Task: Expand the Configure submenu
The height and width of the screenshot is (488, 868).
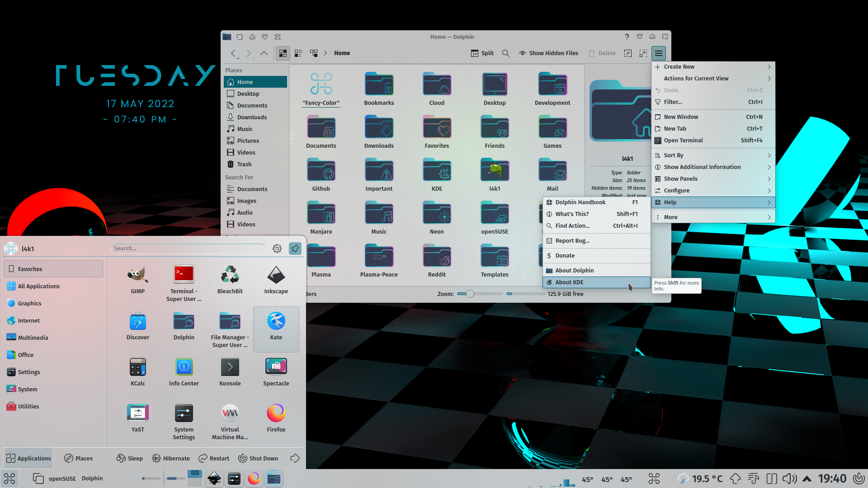Action: [x=713, y=191]
